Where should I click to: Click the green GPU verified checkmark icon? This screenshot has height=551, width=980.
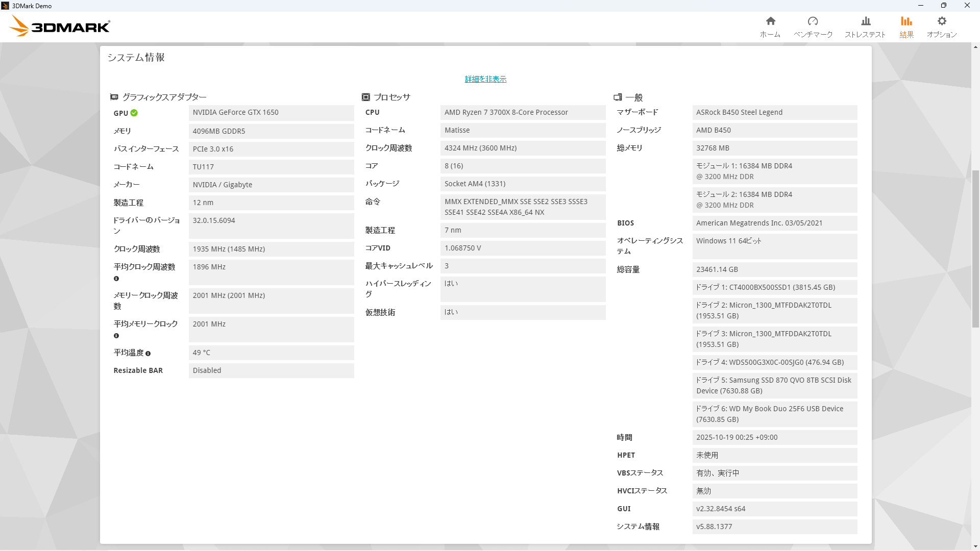click(134, 113)
